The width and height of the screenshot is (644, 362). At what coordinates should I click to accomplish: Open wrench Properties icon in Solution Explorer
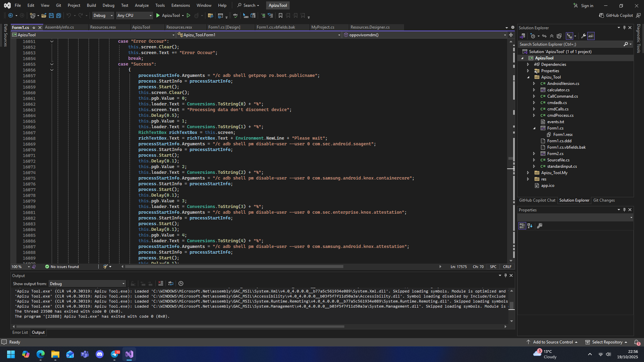(583, 36)
